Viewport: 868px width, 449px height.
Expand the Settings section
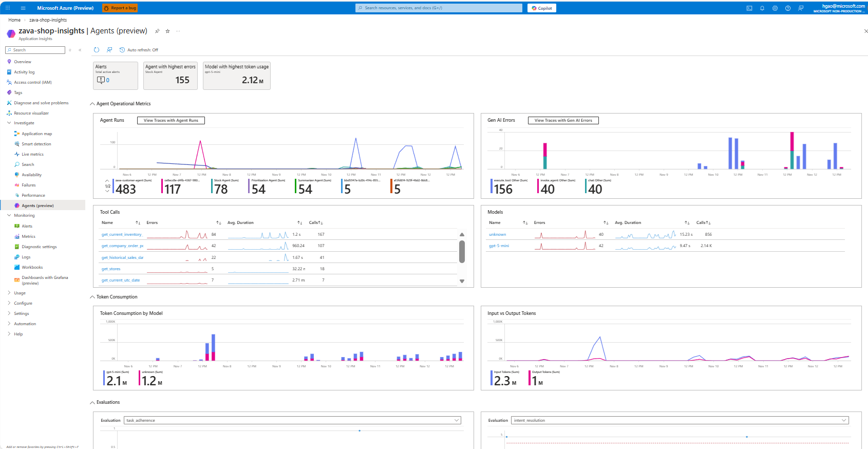point(9,313)
